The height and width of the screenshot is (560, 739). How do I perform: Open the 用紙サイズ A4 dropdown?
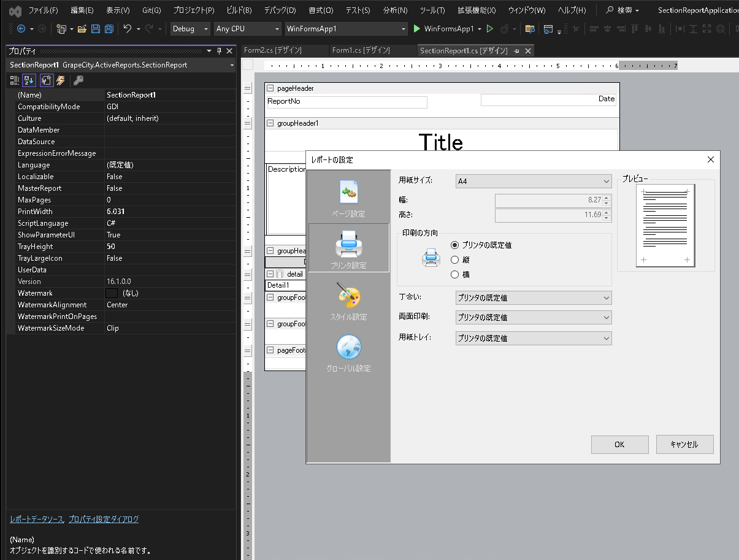[534, 181]
